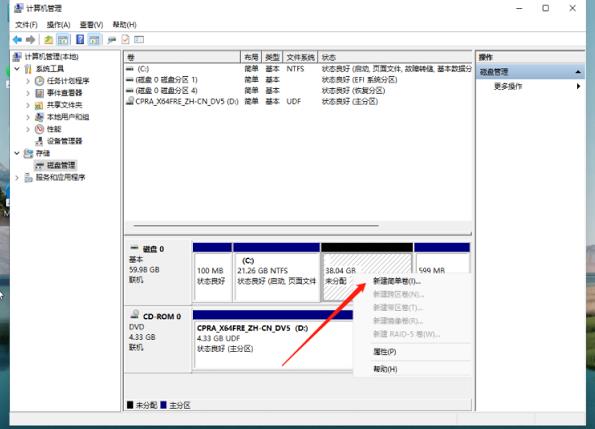This screenshot has width=595, height=429.
Task: Click the blue Help question mark icon
Action: pos(80,39)
